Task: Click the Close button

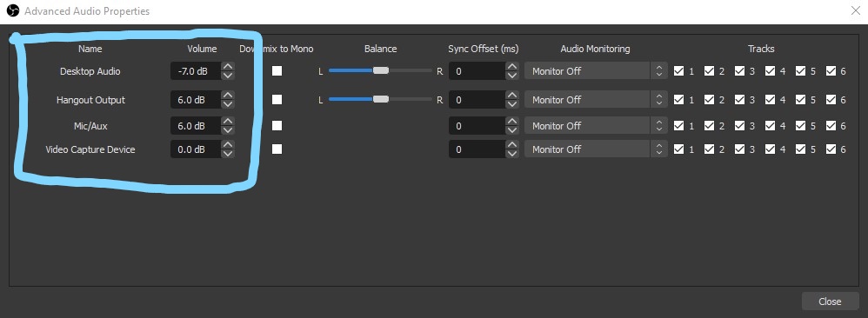Action: click(x=830, y=301)
